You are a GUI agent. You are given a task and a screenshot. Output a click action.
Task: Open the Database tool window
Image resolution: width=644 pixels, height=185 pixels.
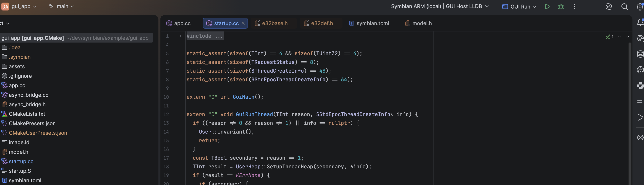coord(640,54)
